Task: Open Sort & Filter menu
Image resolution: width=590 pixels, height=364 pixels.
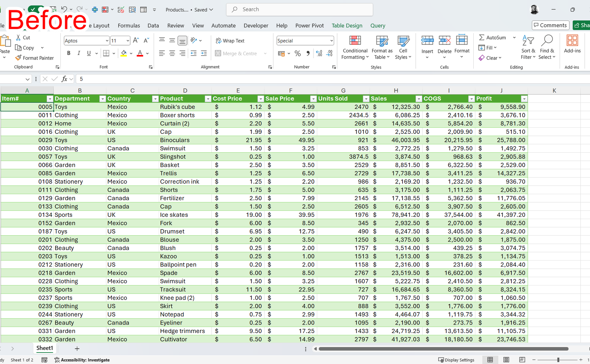Action: 528,48
